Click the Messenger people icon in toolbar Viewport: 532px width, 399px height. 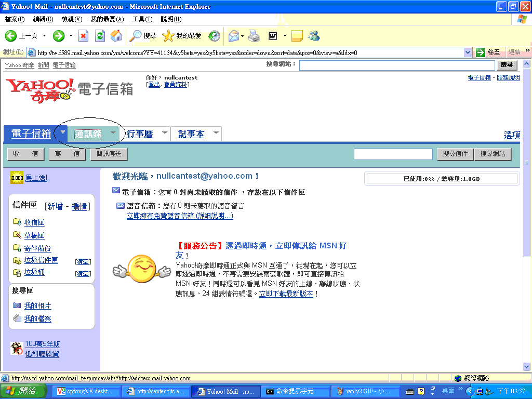314,36
